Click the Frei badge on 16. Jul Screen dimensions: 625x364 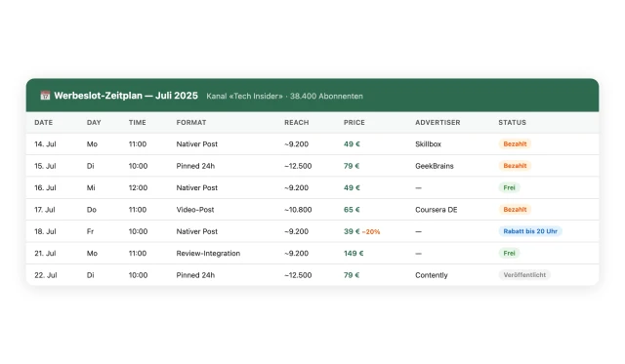click(509, 187)
